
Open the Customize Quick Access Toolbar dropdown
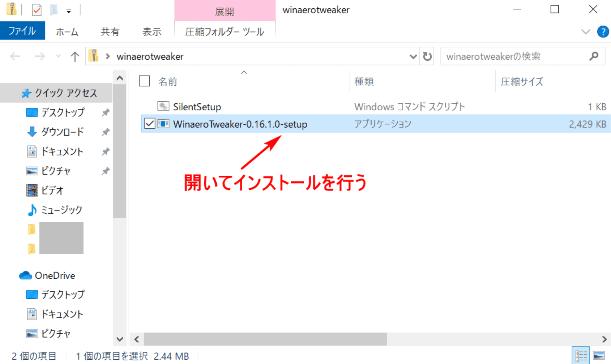tap(69, 11)
